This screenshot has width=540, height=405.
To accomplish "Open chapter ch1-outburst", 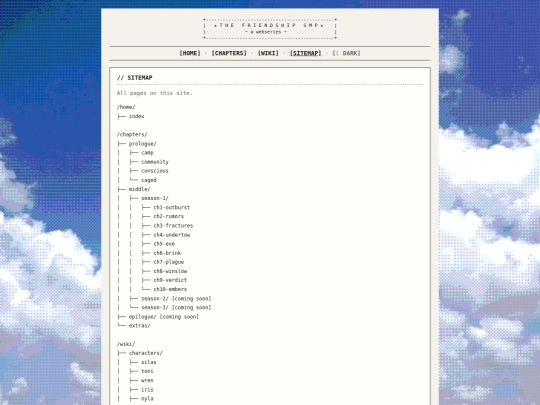I will [172, 207].
